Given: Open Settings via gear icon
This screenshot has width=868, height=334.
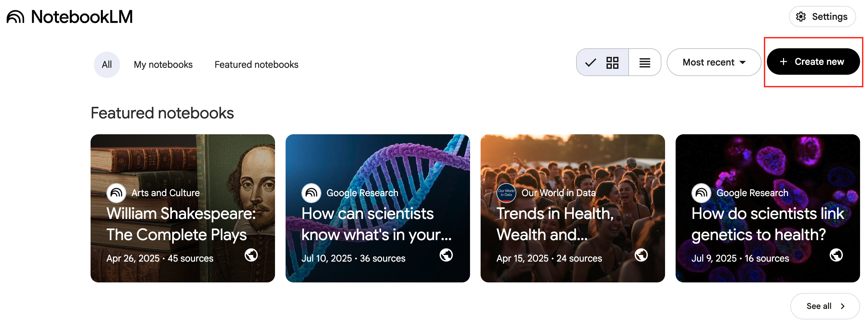Looking at the screenshot, I should click(800, 17).
